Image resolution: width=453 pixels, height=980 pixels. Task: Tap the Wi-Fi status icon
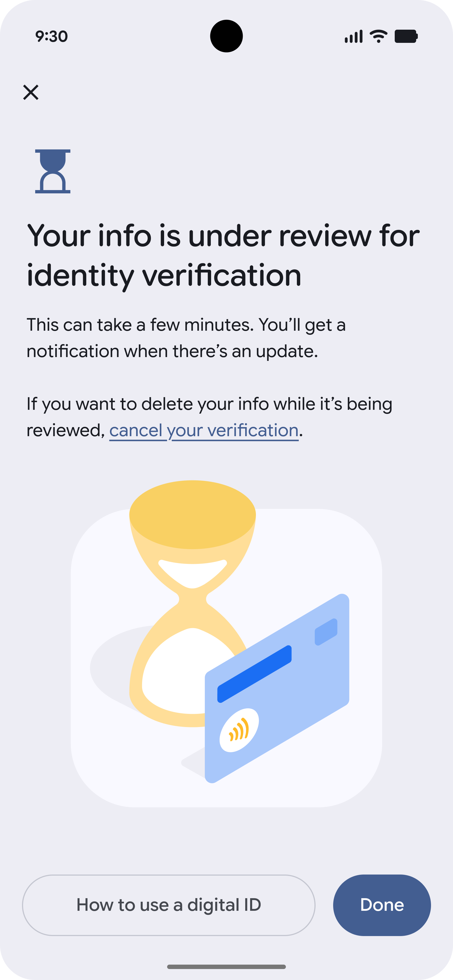(x=379, y=36)
